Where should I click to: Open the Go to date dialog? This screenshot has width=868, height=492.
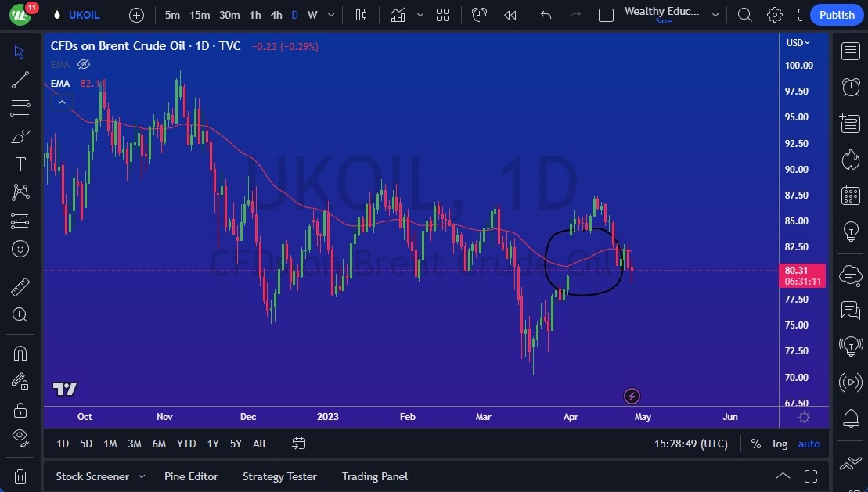pyautogui.click(x=298, y=444)
